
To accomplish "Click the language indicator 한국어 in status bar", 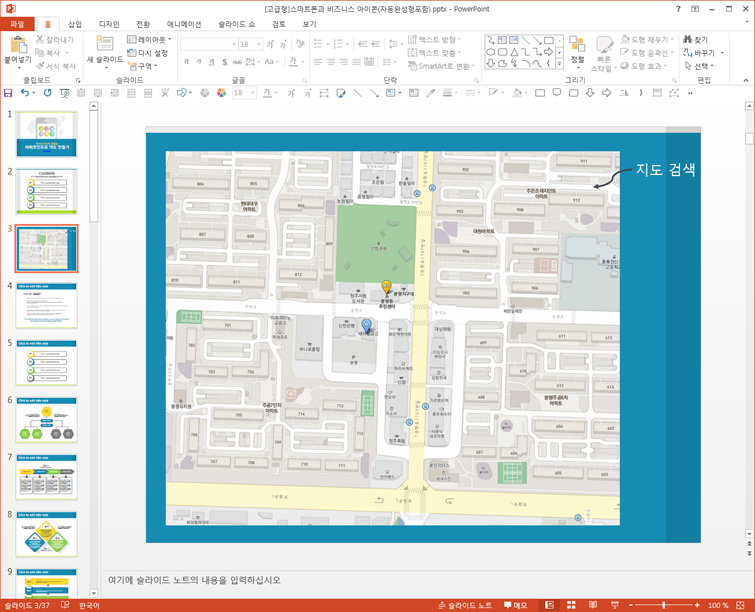I will point(89,605).
